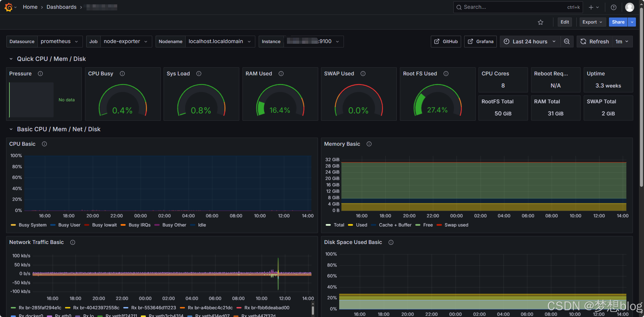Click the Edit dashboard button
Viewport: 644px width, 317px height.
[x=565, y=22]
